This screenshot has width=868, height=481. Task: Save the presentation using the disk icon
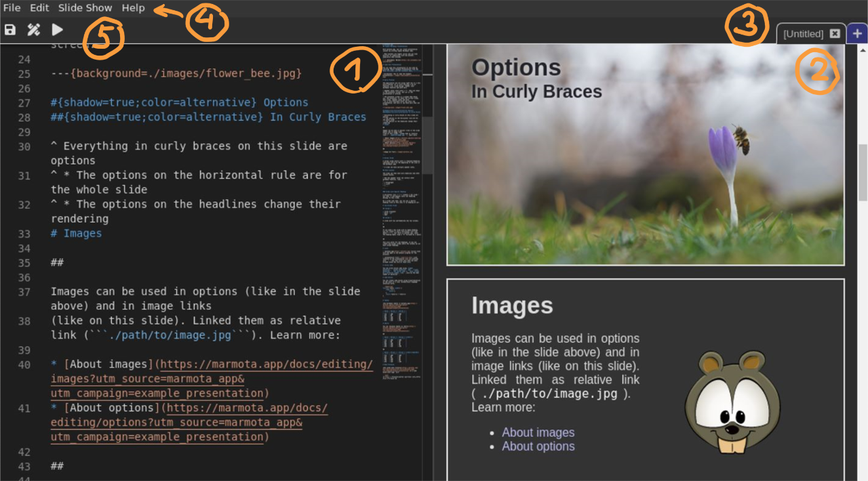point(9,29)
